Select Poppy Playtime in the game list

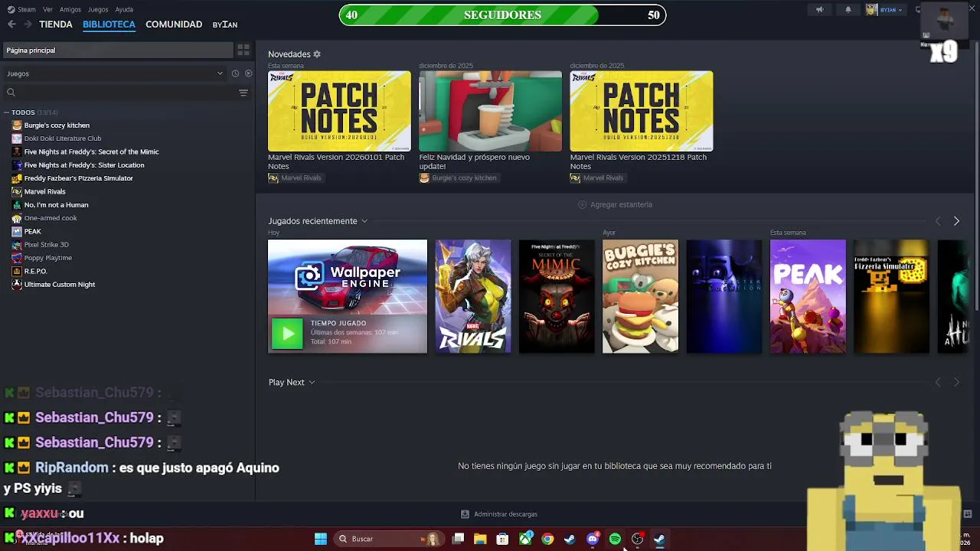coord(48,258)
